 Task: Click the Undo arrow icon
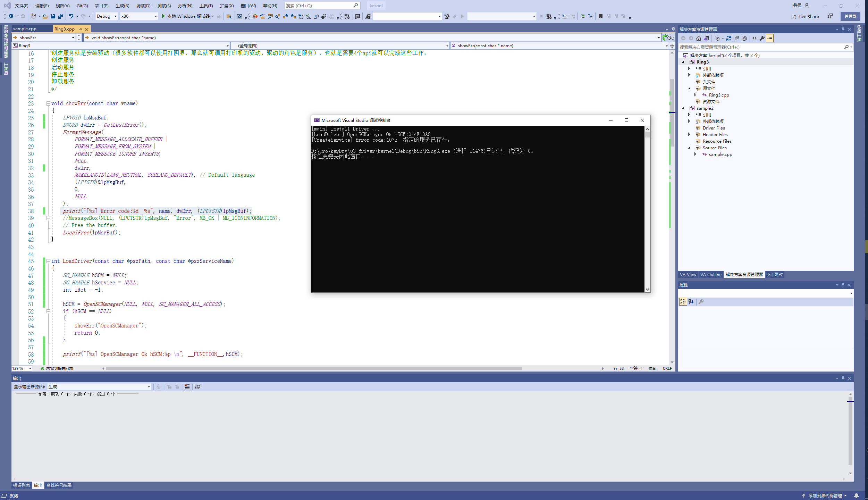(x=71, y=16)
